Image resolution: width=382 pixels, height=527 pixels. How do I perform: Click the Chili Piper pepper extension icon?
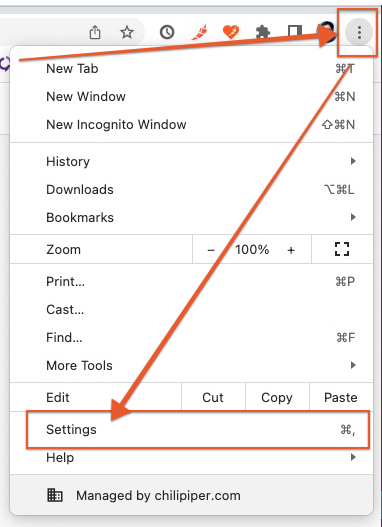coord(199,32)
